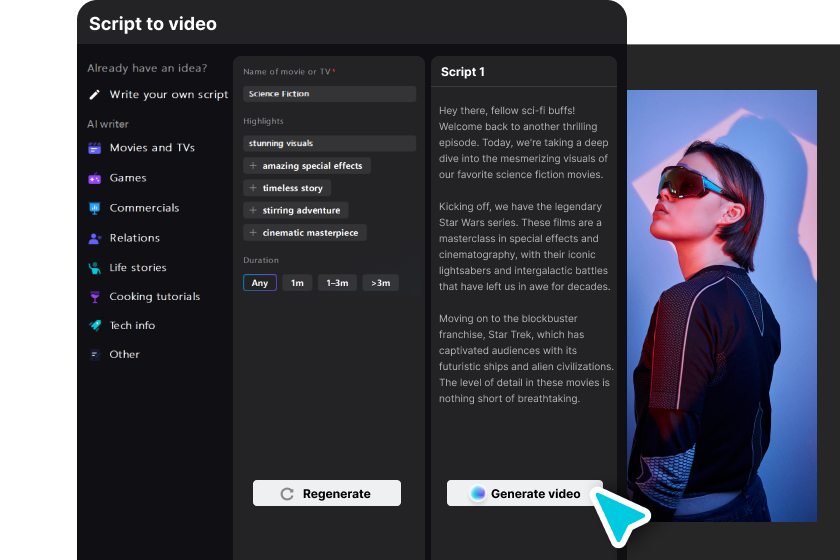The height and width of the screenshot is (560, 840).
Task: Select the Movies and TVs category
Action: point(141,148)
